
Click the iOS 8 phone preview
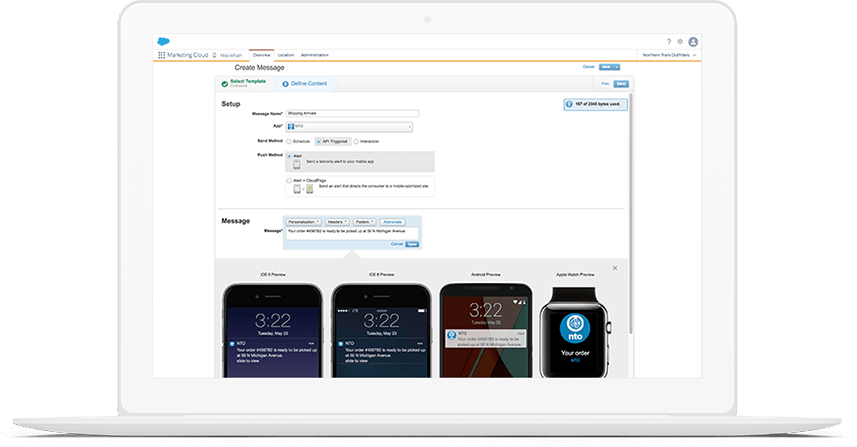coord(381,331)
